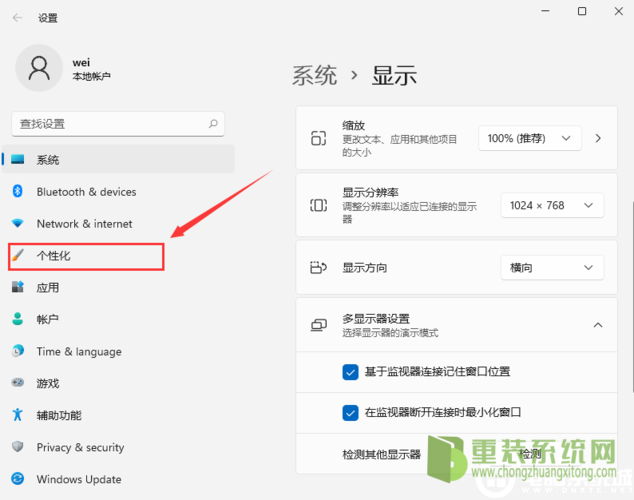
Task: Click the scale icon in 缩放 card
Action: (319, 138)
